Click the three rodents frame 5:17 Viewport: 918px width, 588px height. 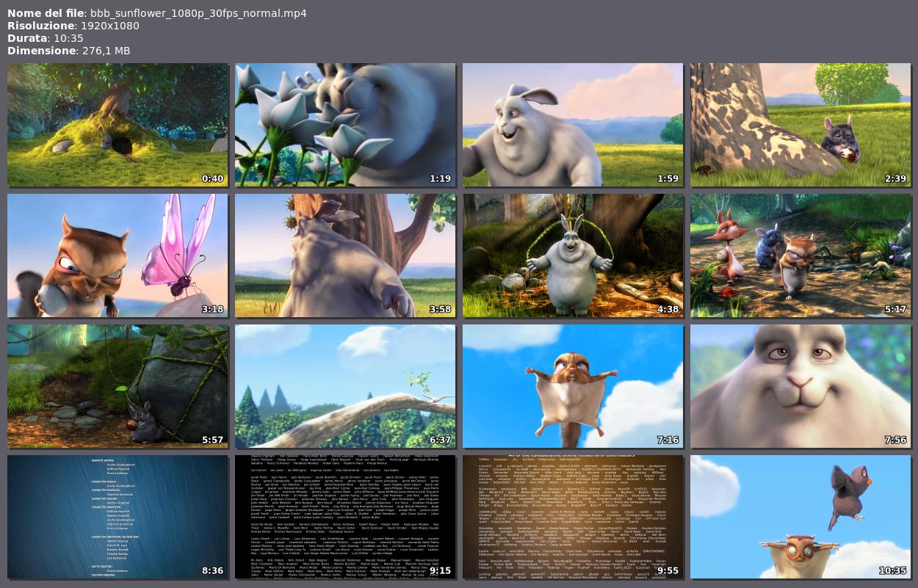tap(800, 255)
